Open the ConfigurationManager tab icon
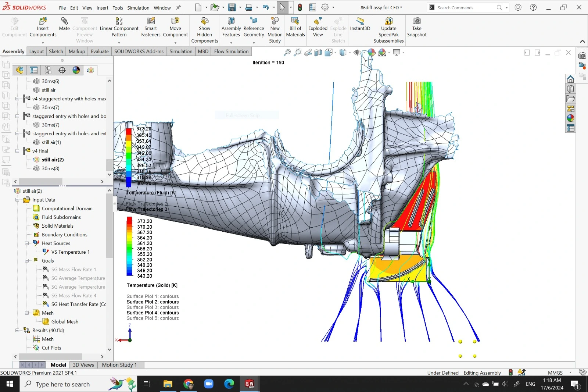The width and height of the screenshot is (588, 392). click(48, 70)
